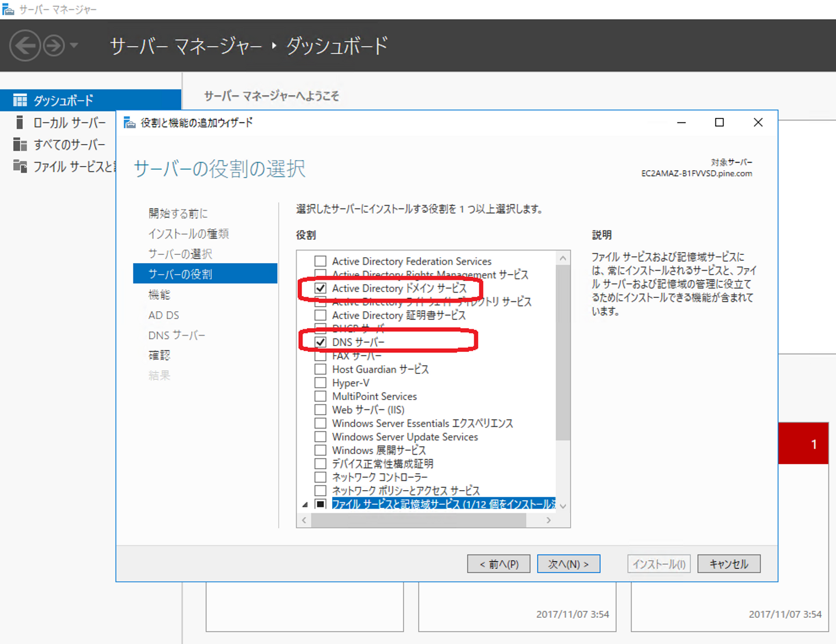836x644 pixels.
Task: Toggle ファイル サービスと記憶域サービス checkbox
Action: point(320,504)
